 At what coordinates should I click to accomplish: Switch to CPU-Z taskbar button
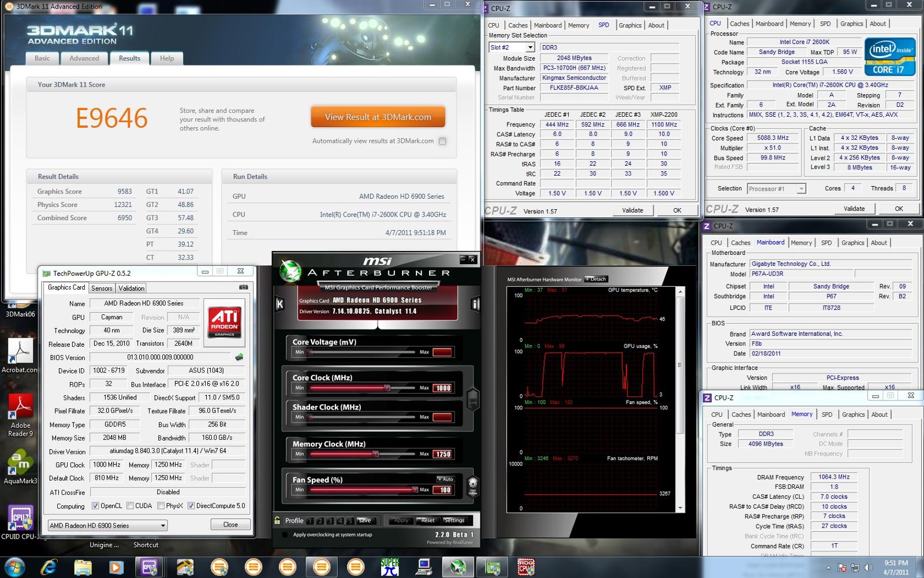tap(150, 567)
